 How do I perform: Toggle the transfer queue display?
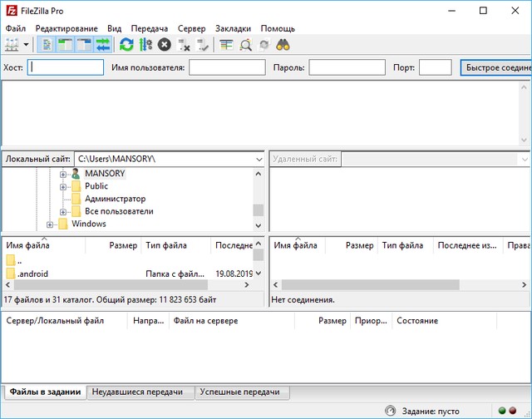click(x=104, y=45)
